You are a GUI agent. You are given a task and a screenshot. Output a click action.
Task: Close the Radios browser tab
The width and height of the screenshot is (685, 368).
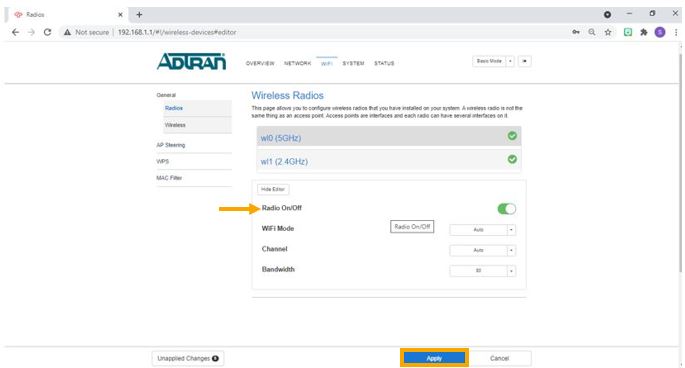(x=120, y=14)
